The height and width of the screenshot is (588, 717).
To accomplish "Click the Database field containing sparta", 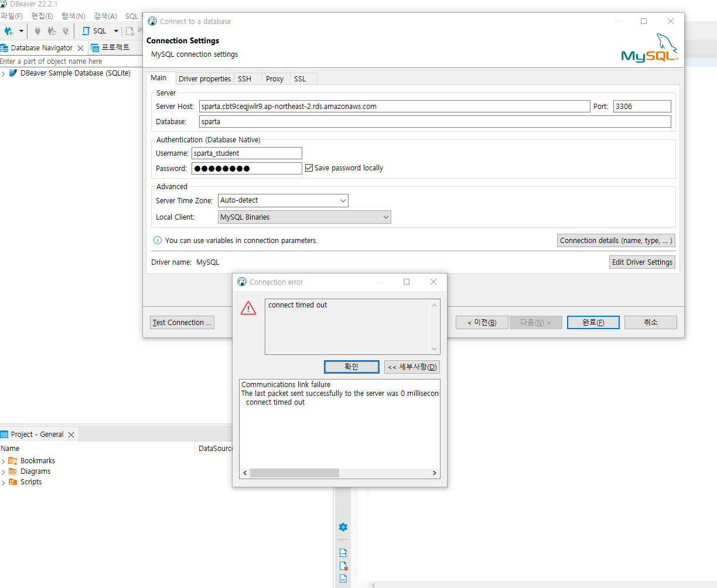I will pos(435,122).
